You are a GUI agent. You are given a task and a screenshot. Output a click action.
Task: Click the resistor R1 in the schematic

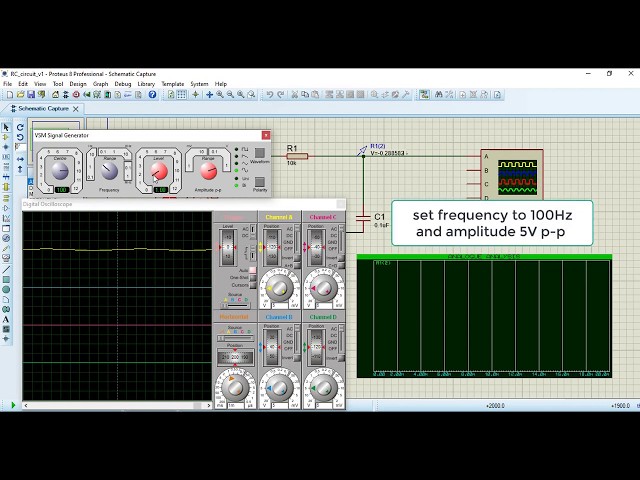(297, 156)
